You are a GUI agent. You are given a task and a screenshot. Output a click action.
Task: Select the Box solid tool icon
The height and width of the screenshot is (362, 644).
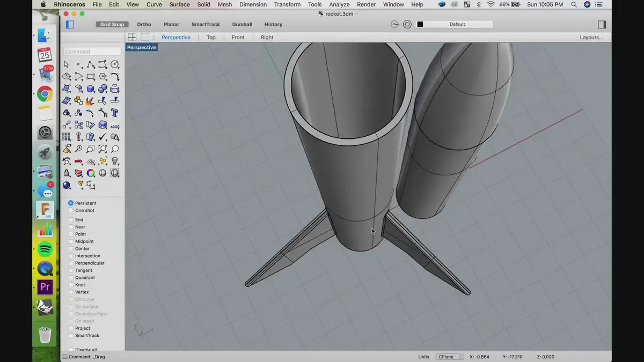click(x=91, y=88)
